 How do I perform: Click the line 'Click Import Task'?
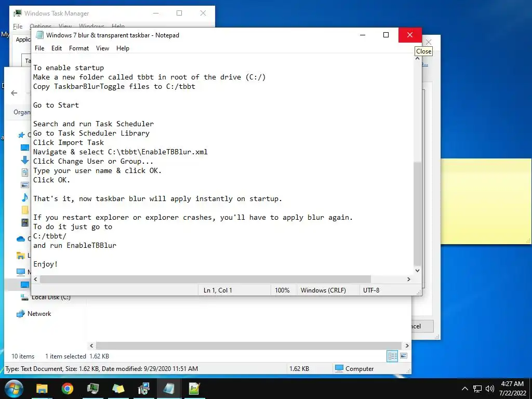(69, 142)
